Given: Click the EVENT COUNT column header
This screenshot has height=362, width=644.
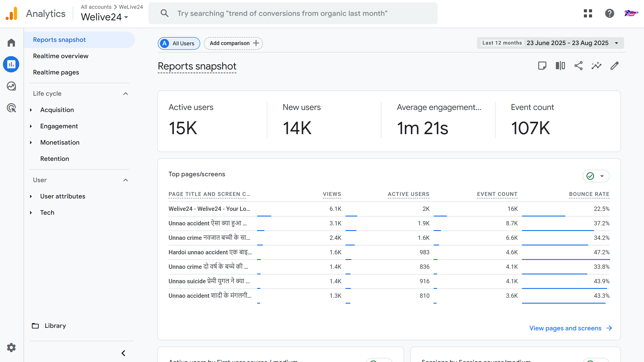Looking at the screenshot, I should (497, 194).
